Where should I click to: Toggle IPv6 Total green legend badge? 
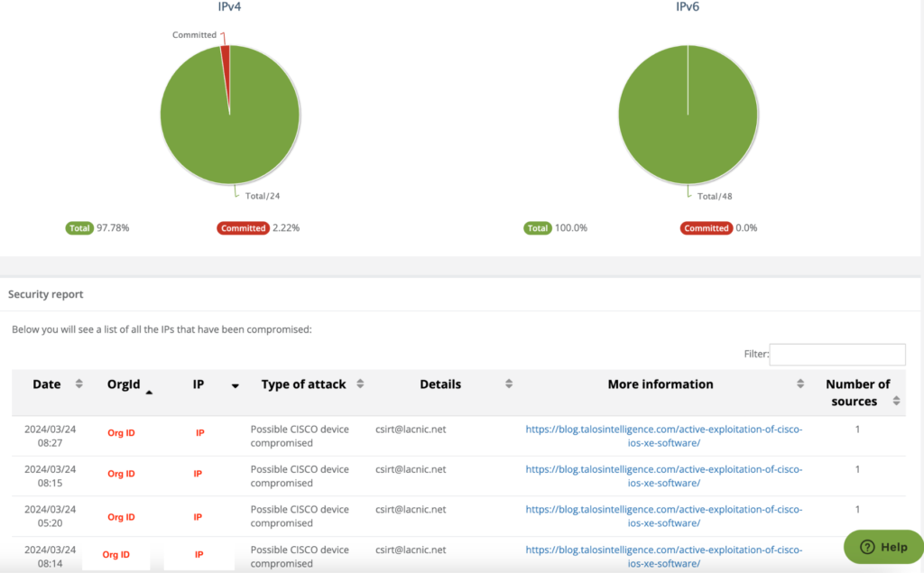538,228
